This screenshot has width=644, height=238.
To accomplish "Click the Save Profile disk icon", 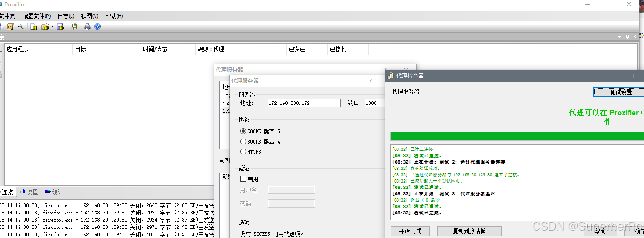I will [60, 26].
